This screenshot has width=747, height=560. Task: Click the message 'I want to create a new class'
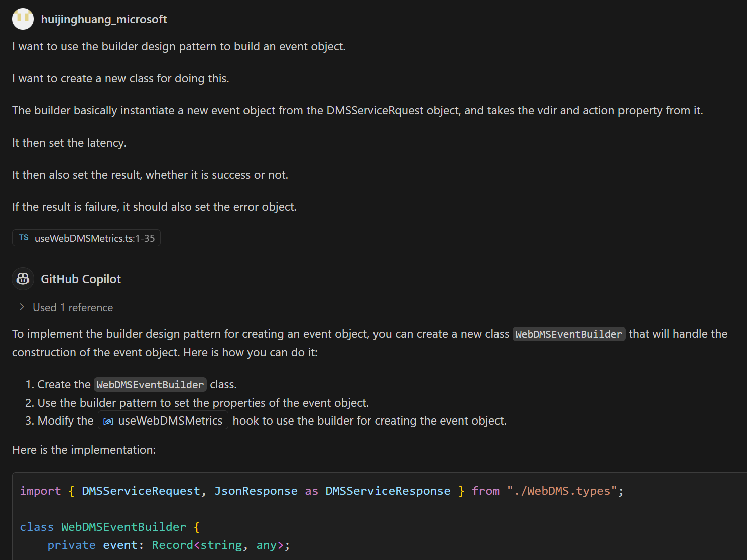[x=120, y=78]
